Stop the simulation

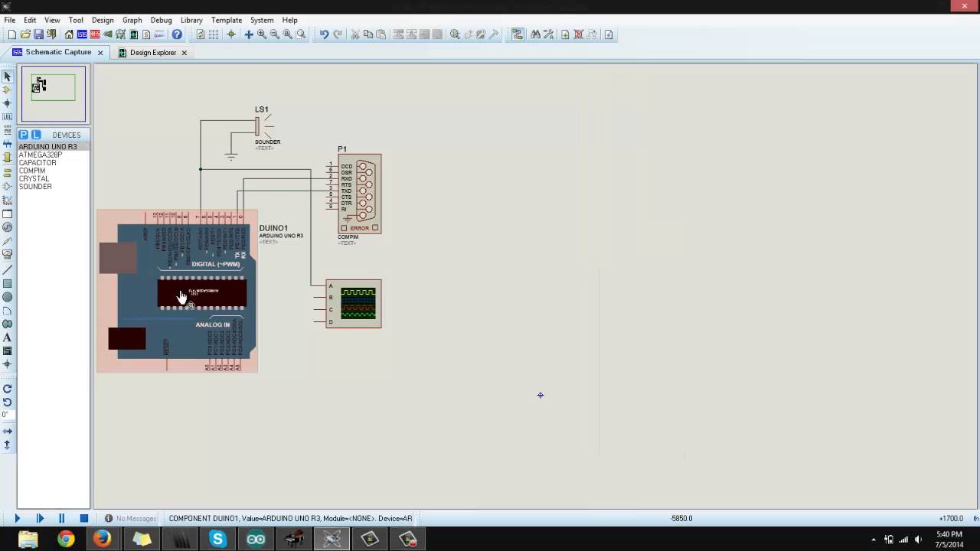point(84,518)
